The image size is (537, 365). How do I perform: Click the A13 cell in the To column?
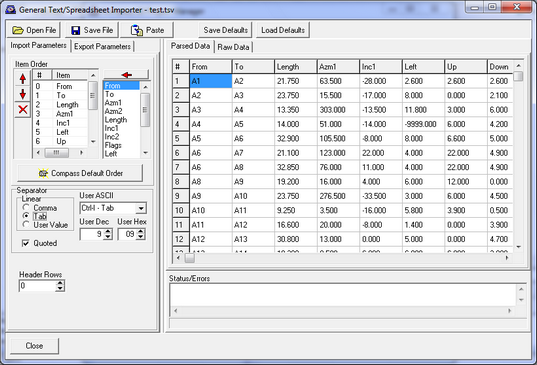253,239
